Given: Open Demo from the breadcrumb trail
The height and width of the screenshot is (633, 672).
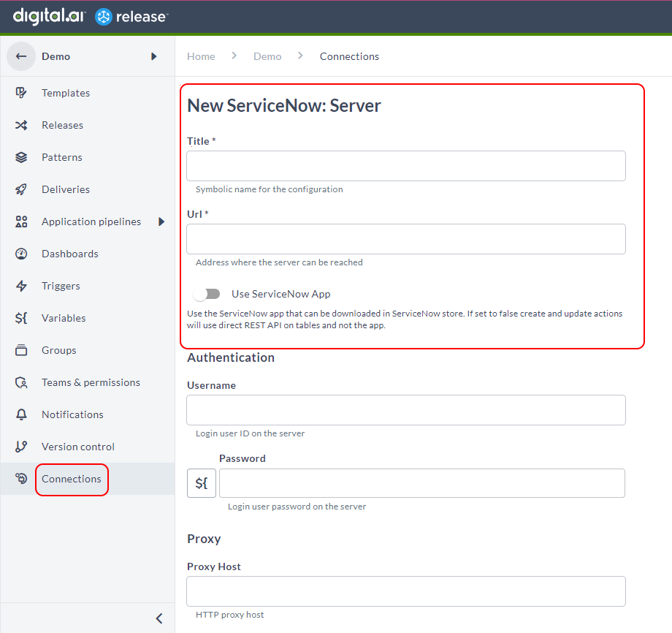Looking at the screenshot, I should [x=267, y=56].
